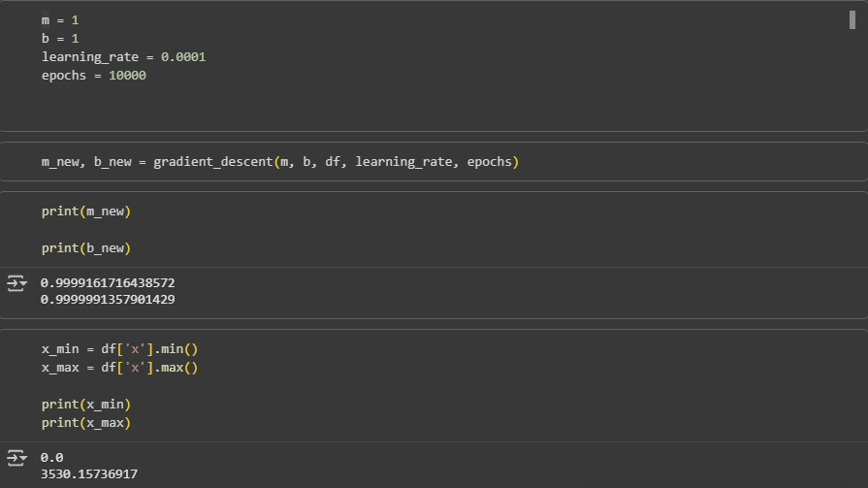Place cursor on the print(m_new) line
This screenshot has width=868, height=488.
click(85, 211)
